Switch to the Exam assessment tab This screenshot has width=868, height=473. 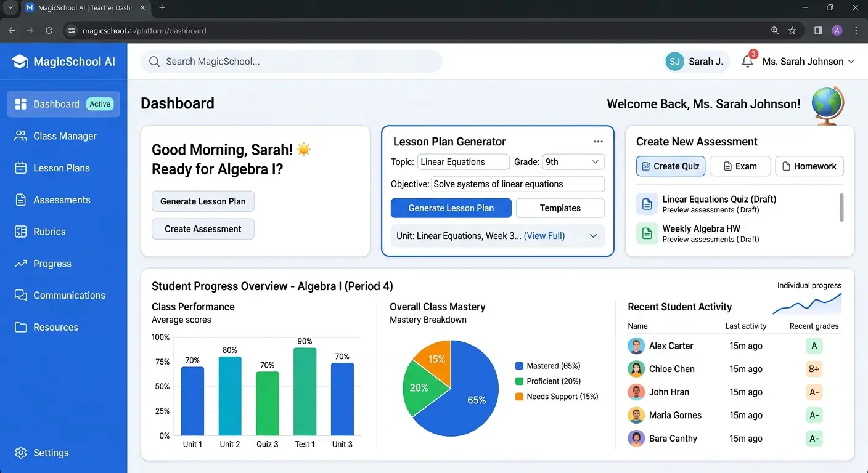coord(740,166)
